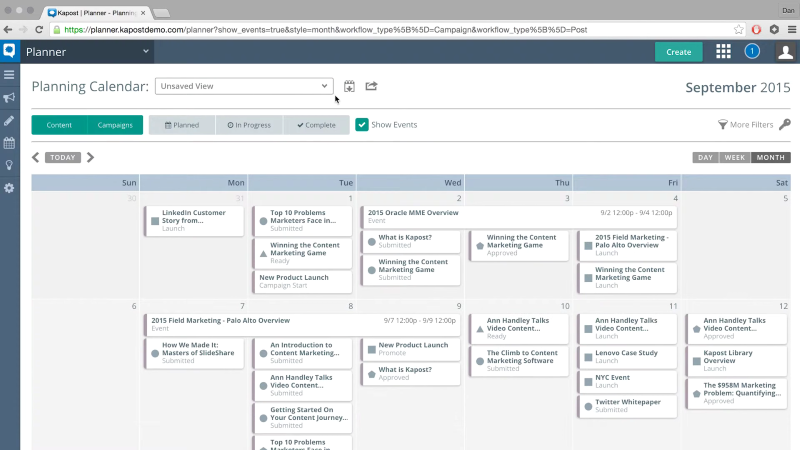Open the Lenovo Case Study card
The image size is (800, 450).
[627, 357]
